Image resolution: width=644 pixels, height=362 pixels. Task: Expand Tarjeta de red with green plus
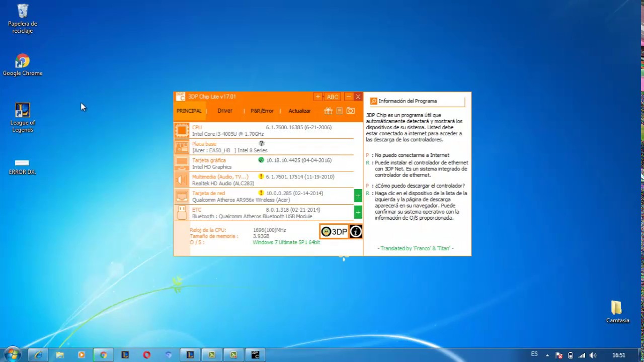(358, 196)
